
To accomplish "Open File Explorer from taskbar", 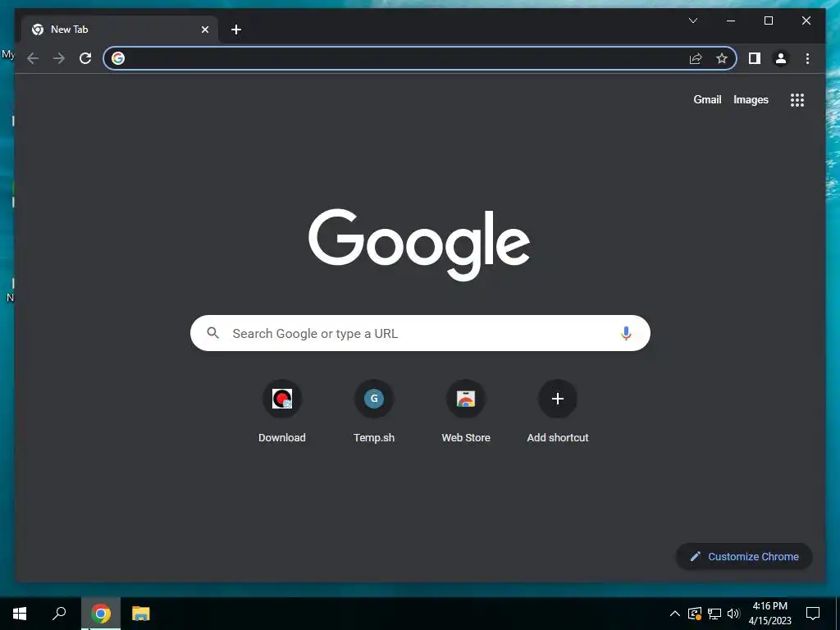I will click(x=141, y=614).
